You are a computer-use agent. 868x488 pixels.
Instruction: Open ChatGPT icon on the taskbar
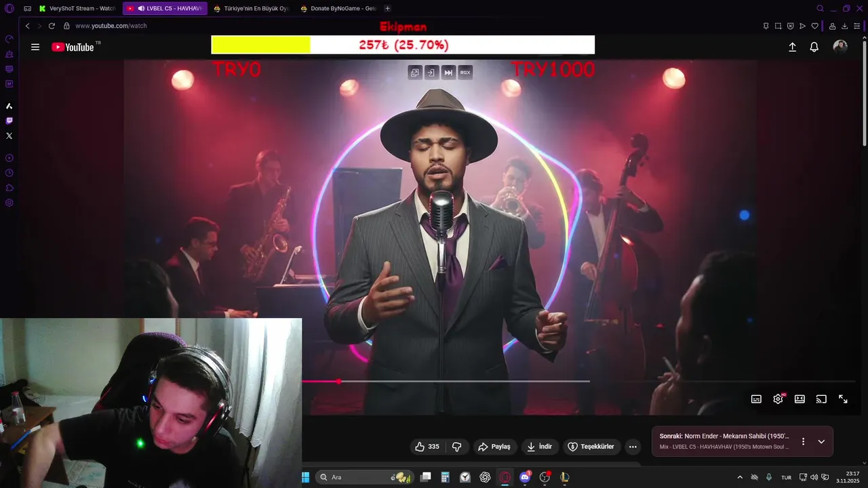point(485,477)
